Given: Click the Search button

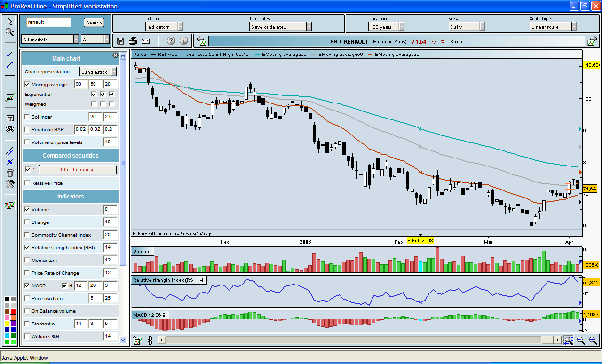Looking at the screenshot, I should (94, 23).
